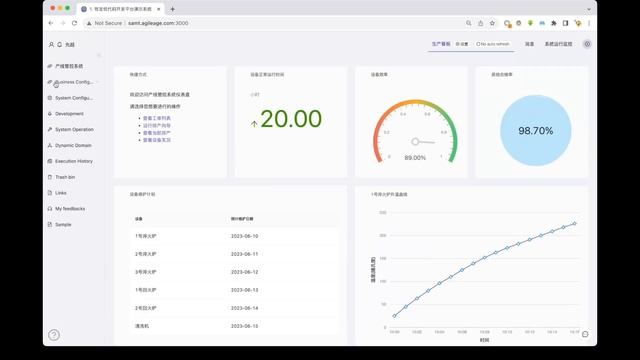640x360 pixels.
Task: Follow the 运行排产向导 link
Action: click(157, 126)
